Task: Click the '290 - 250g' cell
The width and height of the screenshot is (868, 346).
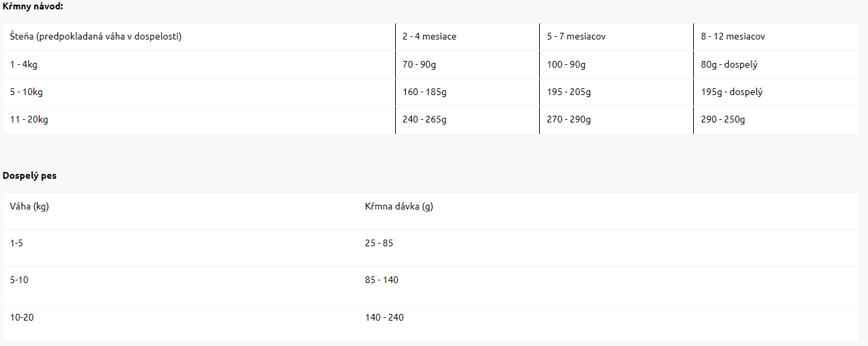Action: (776, 120)
